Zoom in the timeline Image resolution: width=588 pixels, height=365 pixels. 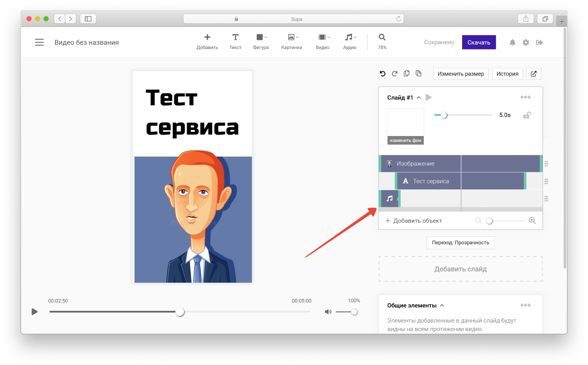point(532,220)
